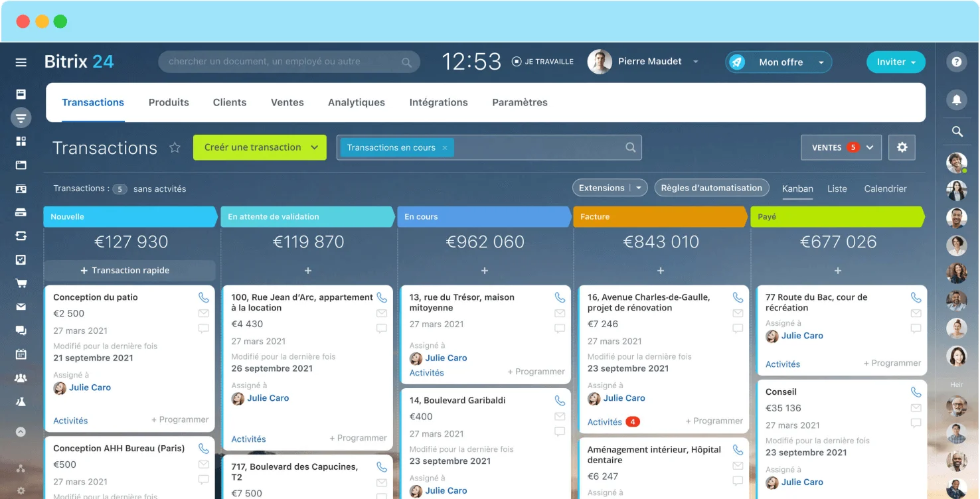
Task: Click the shopping cart icon in left sidebar
Action: [x=21, y=283]
